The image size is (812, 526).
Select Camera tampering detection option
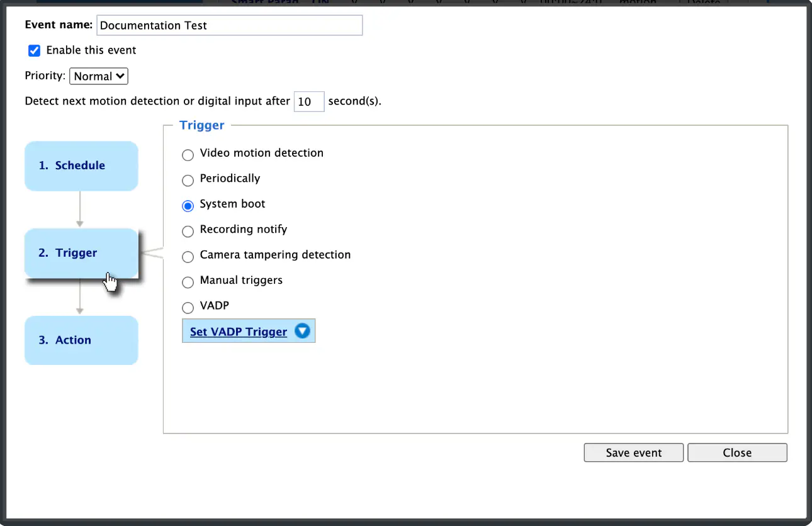tap(188, 257)
